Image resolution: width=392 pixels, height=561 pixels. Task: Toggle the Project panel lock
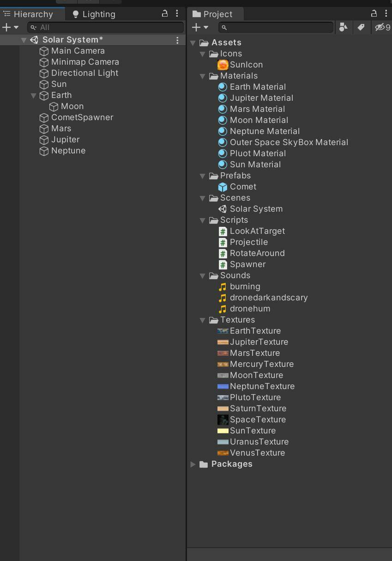pos(374,14)
